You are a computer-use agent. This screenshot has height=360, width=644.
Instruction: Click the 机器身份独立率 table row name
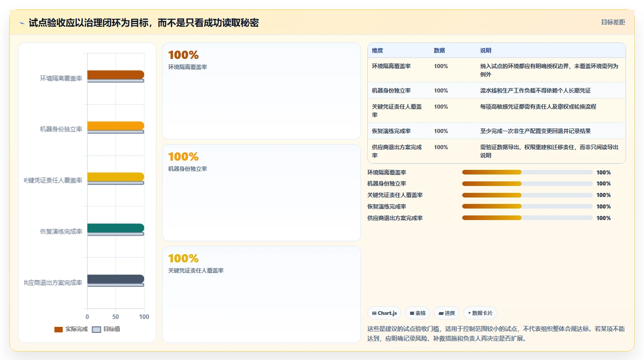click(391, 91)
